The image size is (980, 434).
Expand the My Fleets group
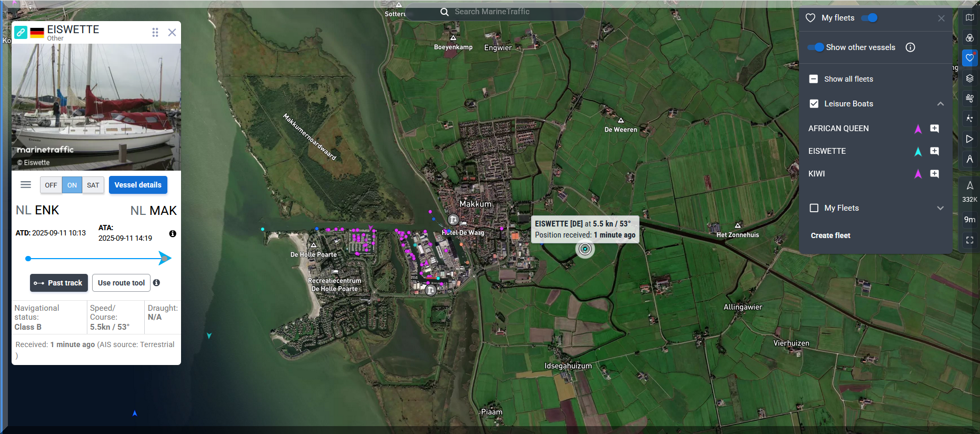(x=940, y=208)
